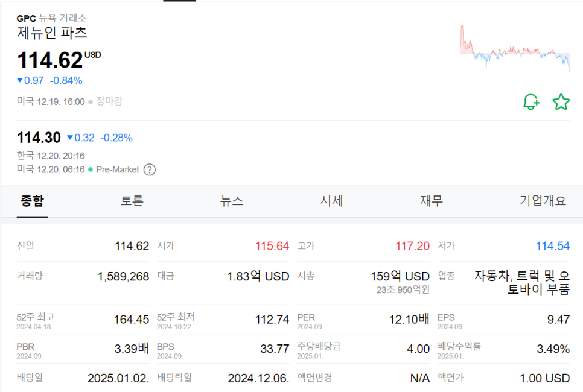The height and width of the screenshot is (392, 583).
Task: Click the 52주 최고 value 164.45
Action: click(132, 319)
